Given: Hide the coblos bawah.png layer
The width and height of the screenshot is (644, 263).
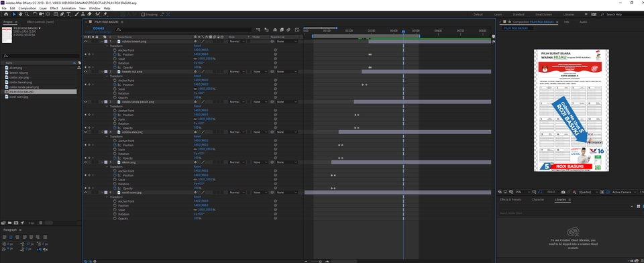Looking at the screenshot, I should pyautogui.click(x=85, y=42).
